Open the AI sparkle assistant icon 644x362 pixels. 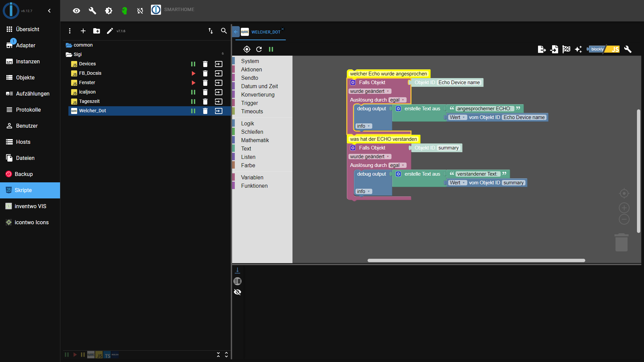click(x=578, y=49)
